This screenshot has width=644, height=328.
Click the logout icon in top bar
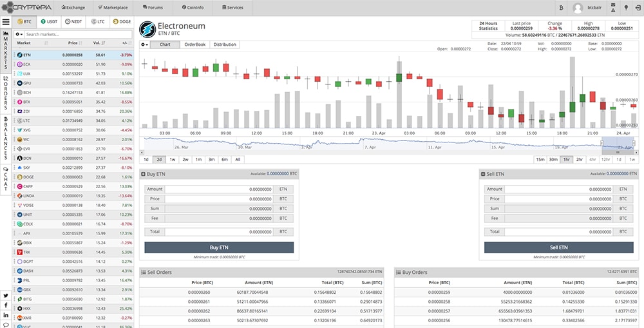point(636,8)
